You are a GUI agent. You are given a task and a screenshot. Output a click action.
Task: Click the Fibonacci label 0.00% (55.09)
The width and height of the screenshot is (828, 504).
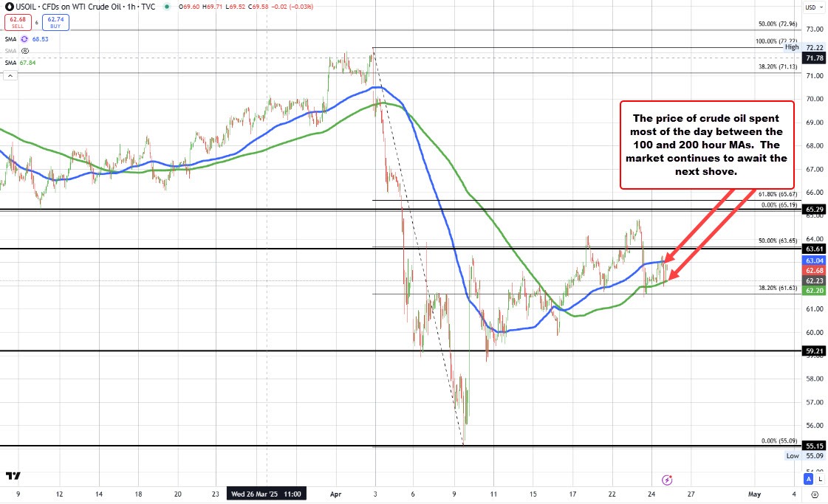pos(779,441)
